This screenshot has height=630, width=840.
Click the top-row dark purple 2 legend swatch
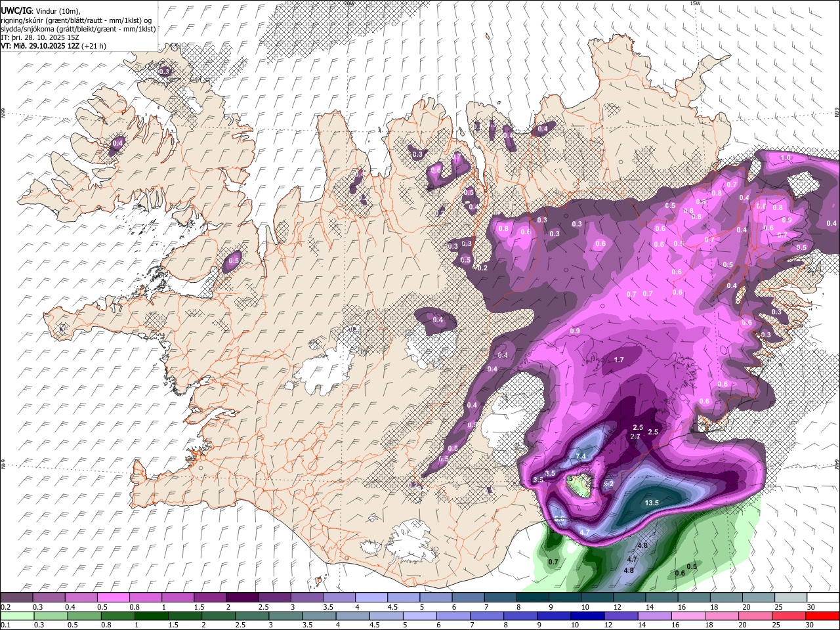point(241,598)
